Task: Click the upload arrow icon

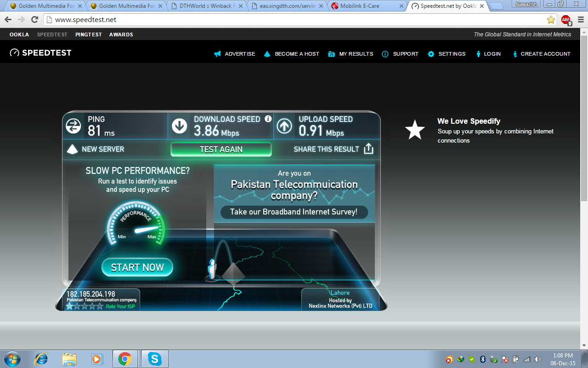Action: tap(284, 126)
